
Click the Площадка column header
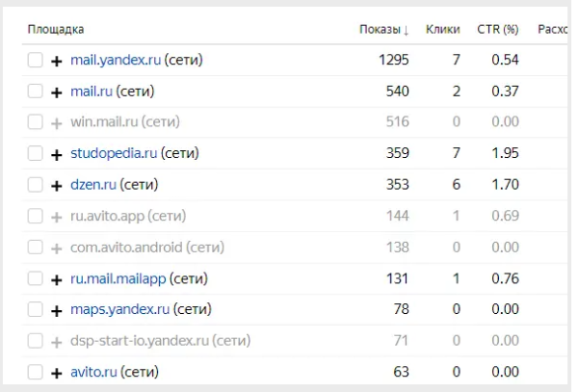coord(56,29)
